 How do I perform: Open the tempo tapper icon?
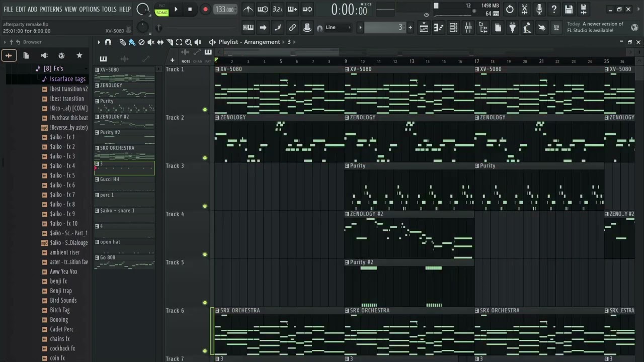[x=527, y=28]
